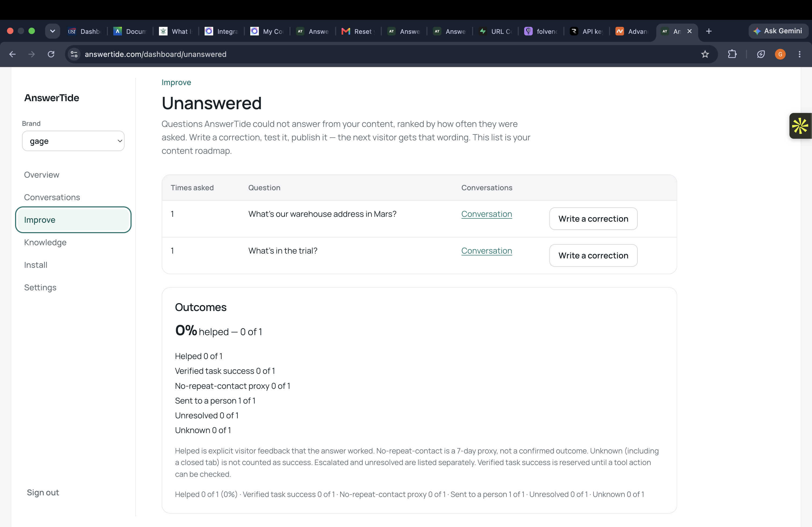Screen dimensions: 812x527
Task: Click Sign out
Action: [x=43, y=493]
